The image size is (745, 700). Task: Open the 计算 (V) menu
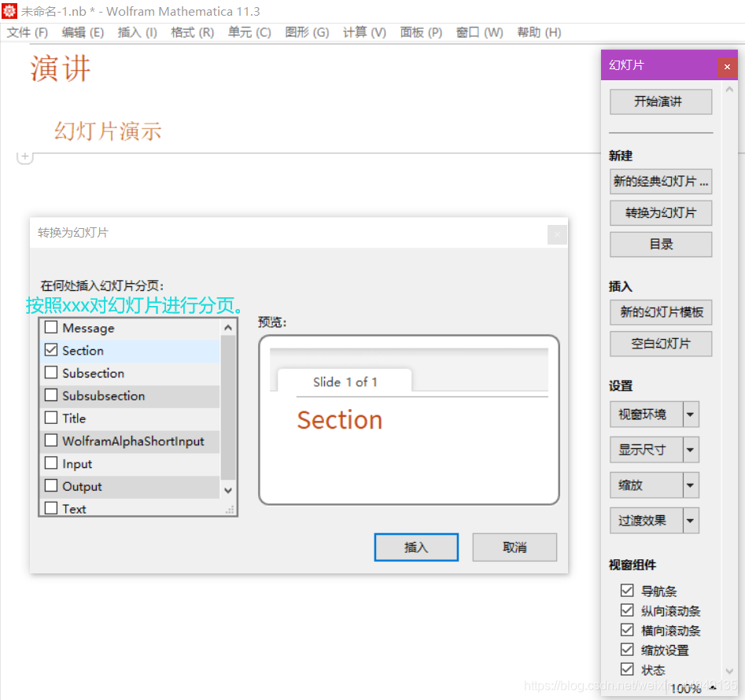pyautogui.click(x=364, y=32)
